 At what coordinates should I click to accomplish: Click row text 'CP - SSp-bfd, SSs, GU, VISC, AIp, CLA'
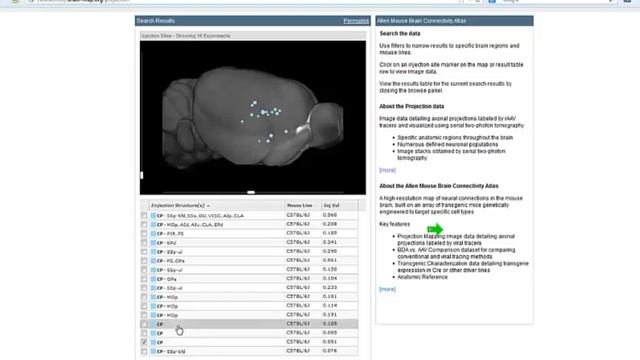pos(200,216)
